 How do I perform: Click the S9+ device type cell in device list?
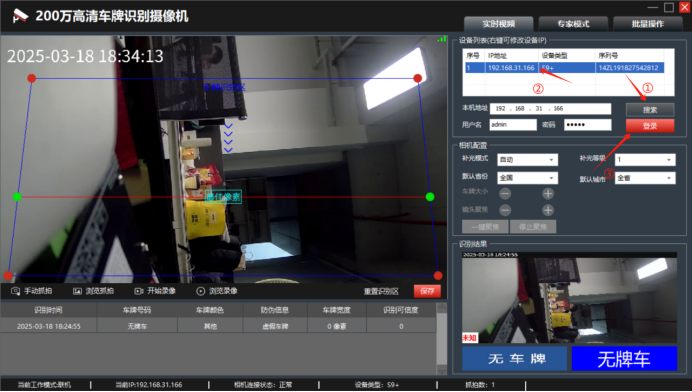coord(567,68)
